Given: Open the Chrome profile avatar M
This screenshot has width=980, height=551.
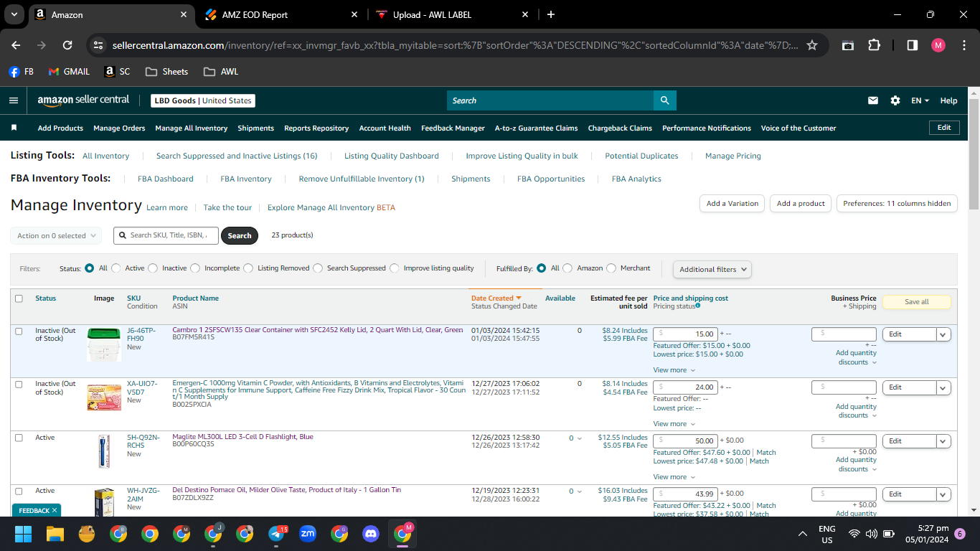Looking at the screenshot, I should pyautogui.click(x=938, y=45).
